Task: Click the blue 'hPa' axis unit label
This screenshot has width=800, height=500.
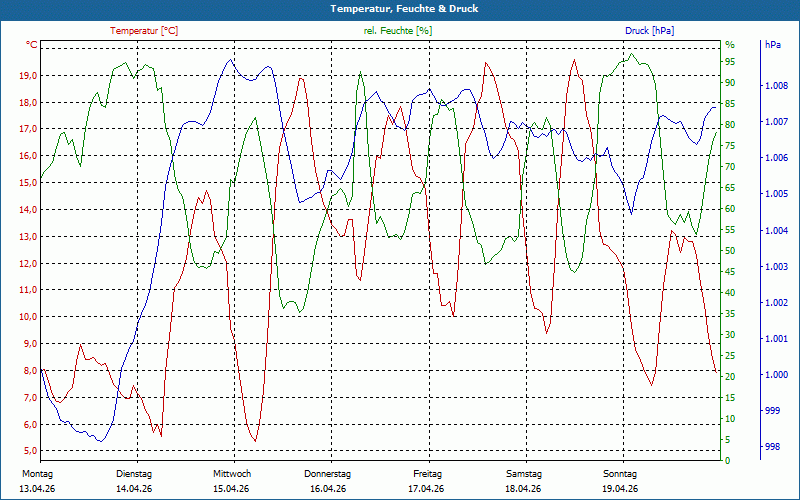Action: tap(772, 45)
